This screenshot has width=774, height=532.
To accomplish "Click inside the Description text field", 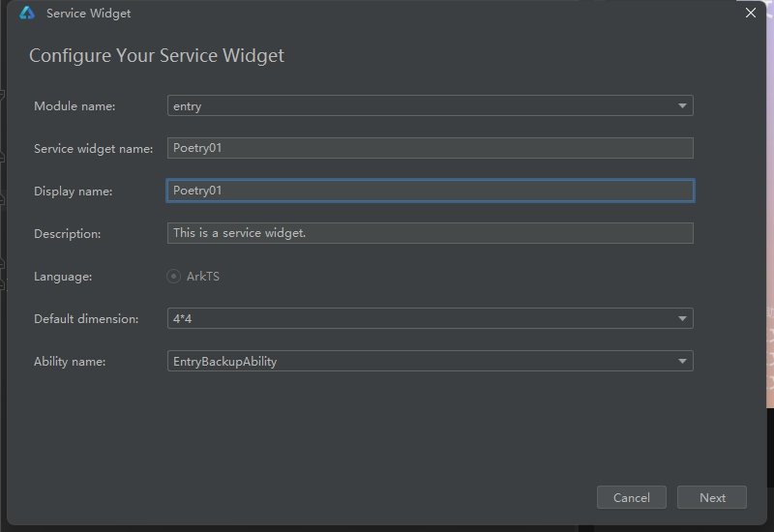I will (430, 233).
